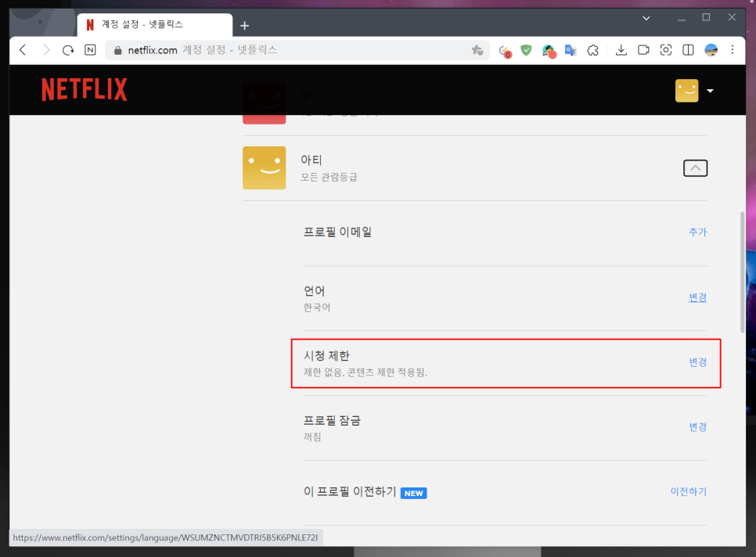Click the screen capture icon
Screen dimensions: 756x557
pos(666,49)
